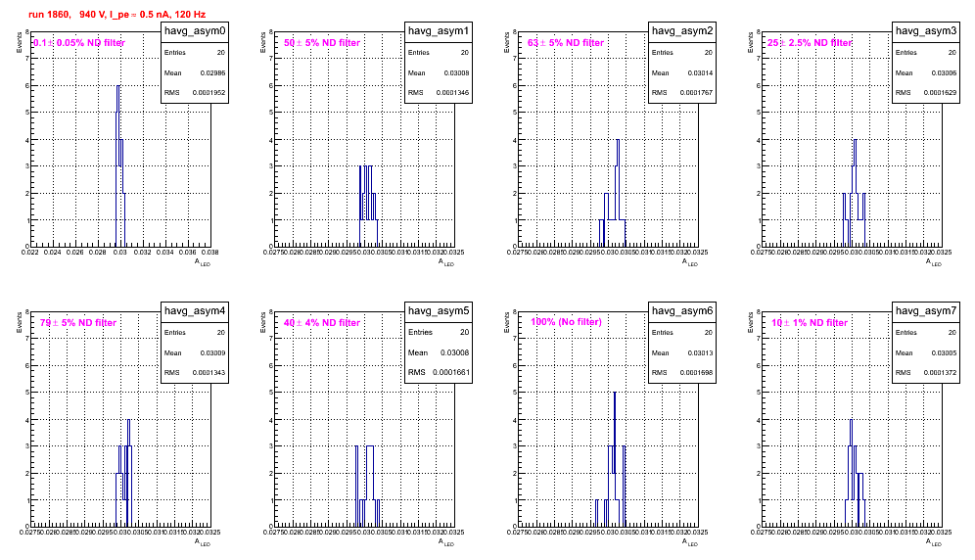975x560 pixels.
Task: Click the histogram bars in havg_asym5 plot
Action: [367, 486]
